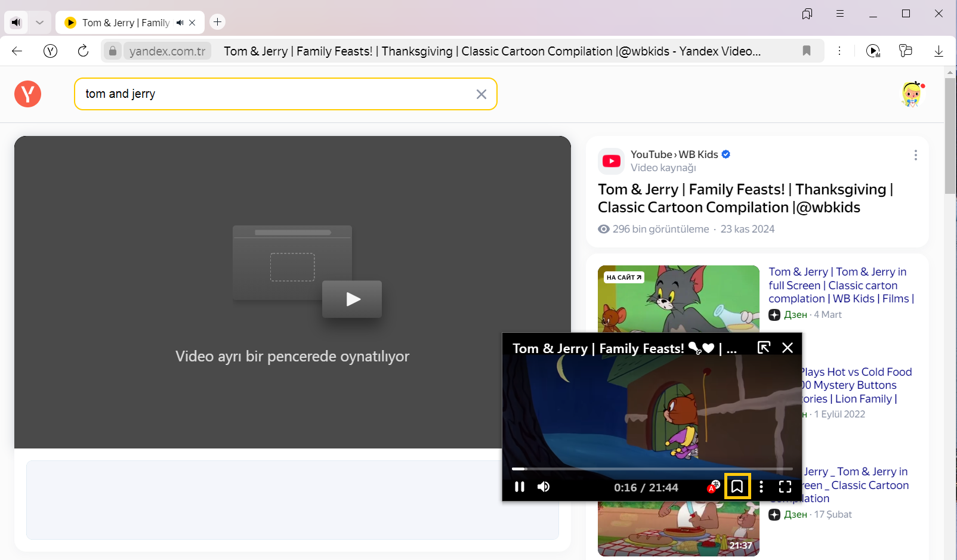The height and width of the screenshot is (560, 957).
Task: Pause the picture-in-picture video
Action: [x=520, y=487]
